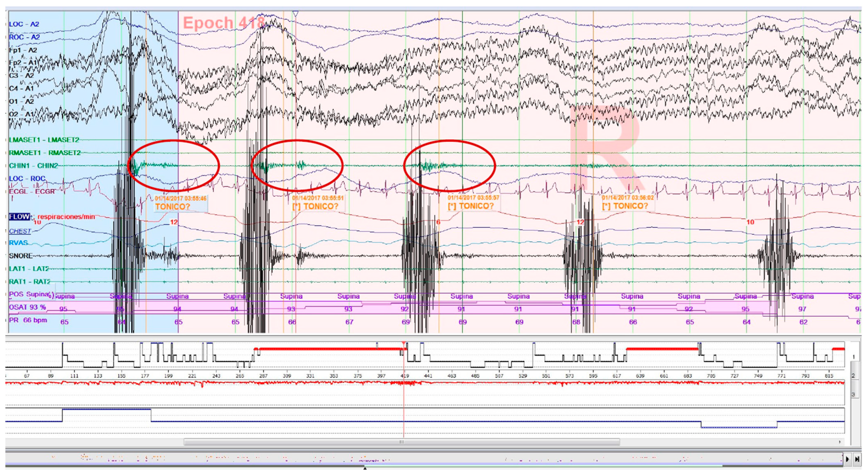Image resolution: width=868 pixels, height=476 pixels.
Task: Jump to epoch 771 on the hypnogram axis
Action: pyautogui.click(x=781, y=375)
